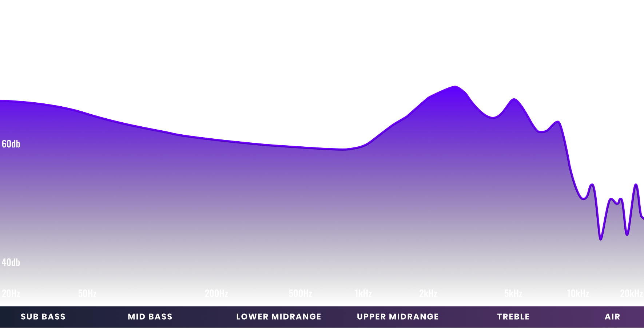Screen dimensions: 644x328
Task: Click the LOWER MIDRANGE band label
Action: point(279,317)
